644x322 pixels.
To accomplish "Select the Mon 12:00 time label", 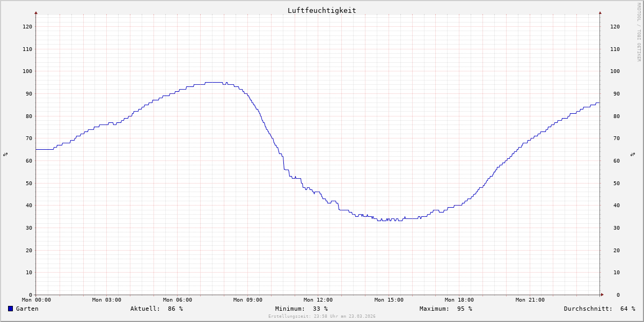I will 318,300.
